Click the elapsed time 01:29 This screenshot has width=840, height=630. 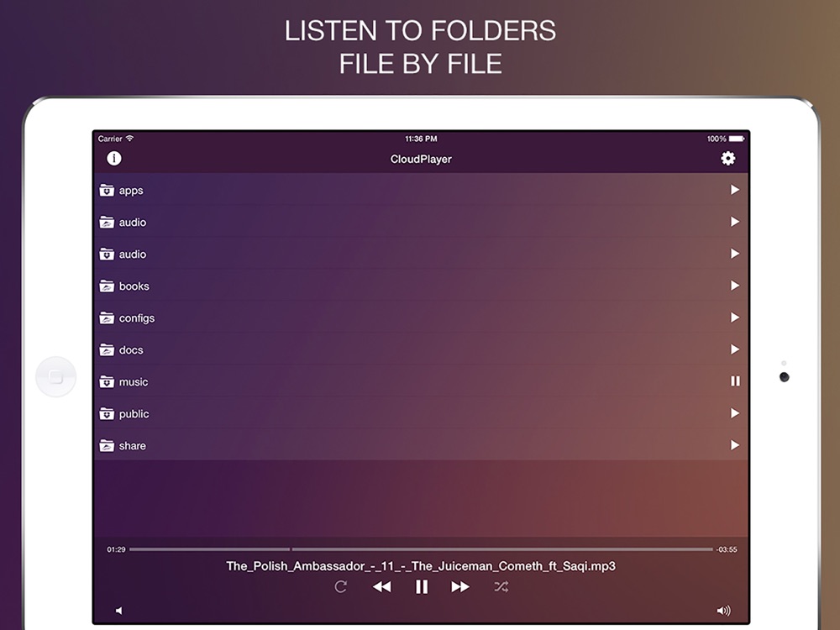[116, 549]
